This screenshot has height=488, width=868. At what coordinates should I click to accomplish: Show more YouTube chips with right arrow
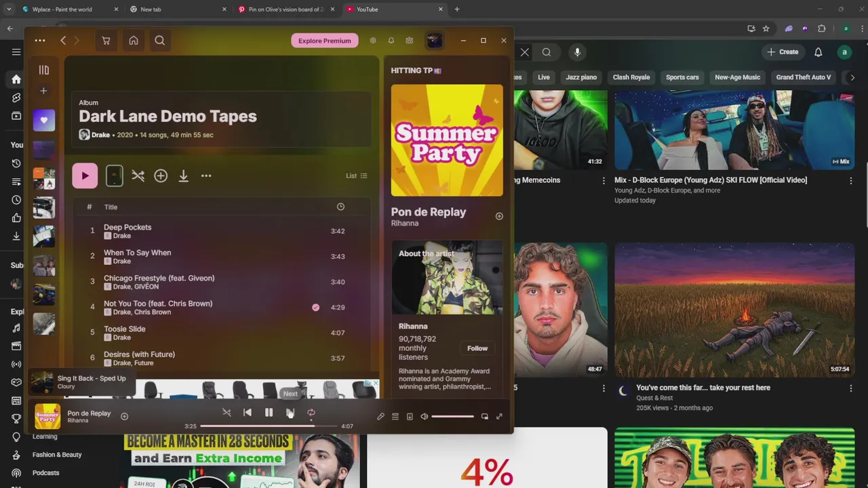click(852, 77)
